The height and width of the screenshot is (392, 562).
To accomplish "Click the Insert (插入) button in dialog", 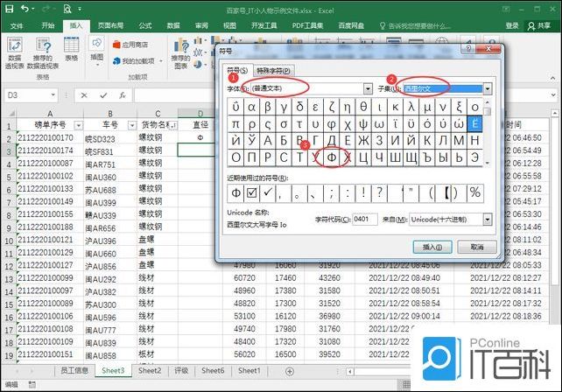I will (x=432, y=247).
